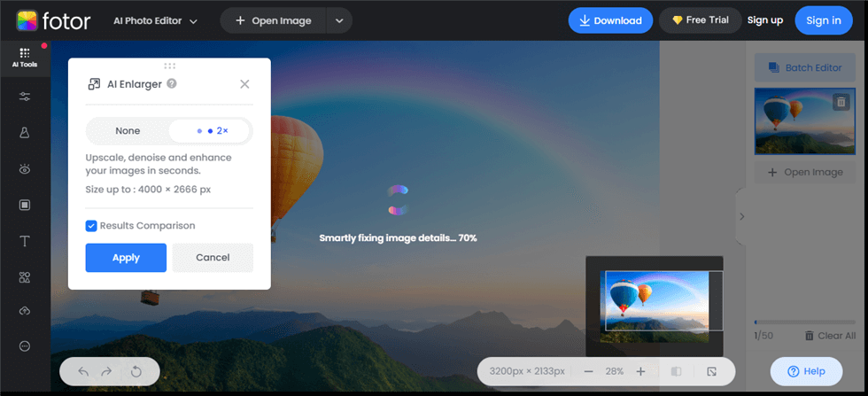Open the Beauty eye tool in sidebar

point(25,169)
